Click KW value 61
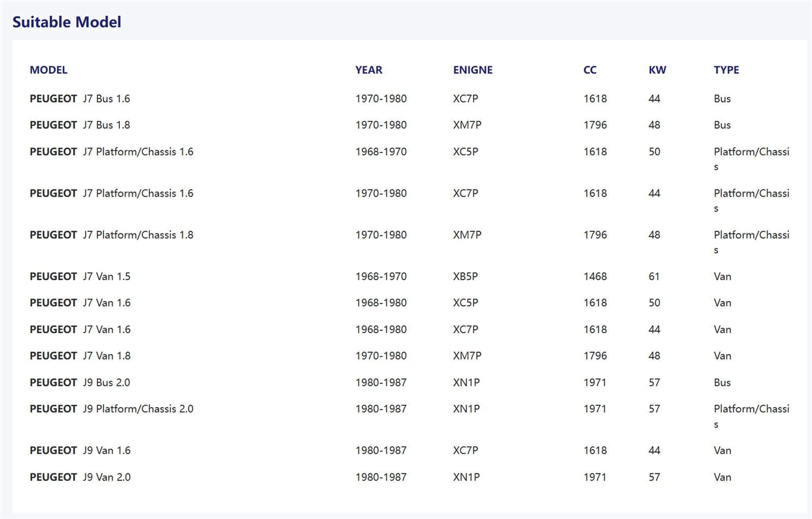 pos(654,276)
